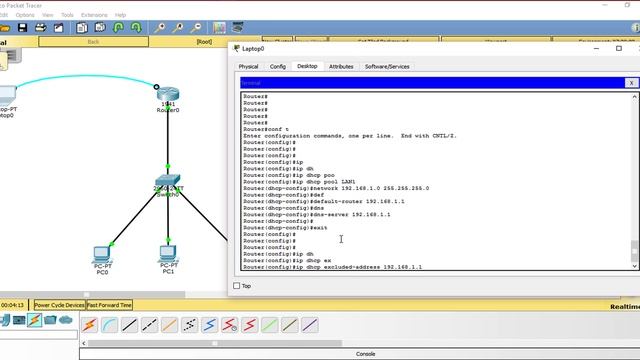Viewport: 640px width, 360px height.
Task: Select the Copper Cross-Over dashed cable
Action: pos(149,325)
